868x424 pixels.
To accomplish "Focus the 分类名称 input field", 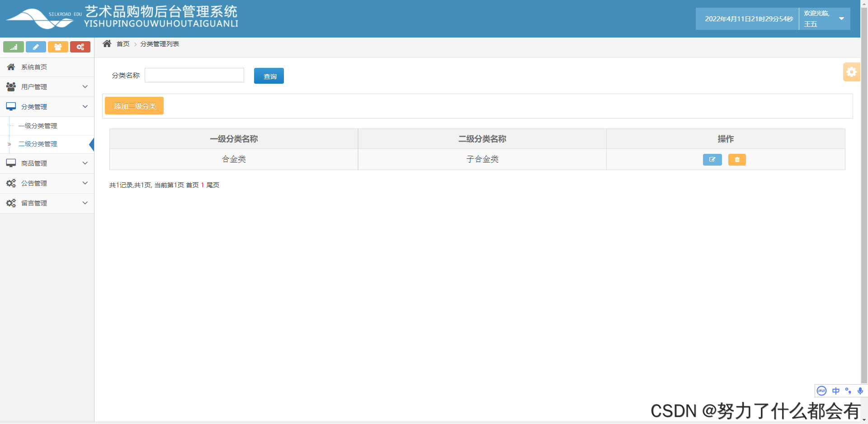I will [194, 75].
